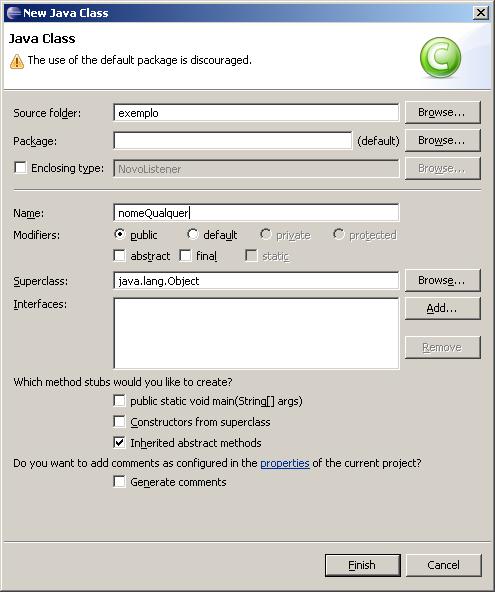Tick the Generate comments checkbox
Viewport: 495px width, 592px height.
pyautogui.click(x=119, y=482)
